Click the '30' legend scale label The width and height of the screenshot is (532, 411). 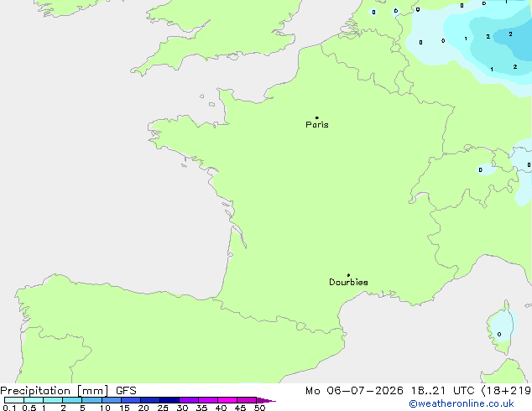click(182, 408)
